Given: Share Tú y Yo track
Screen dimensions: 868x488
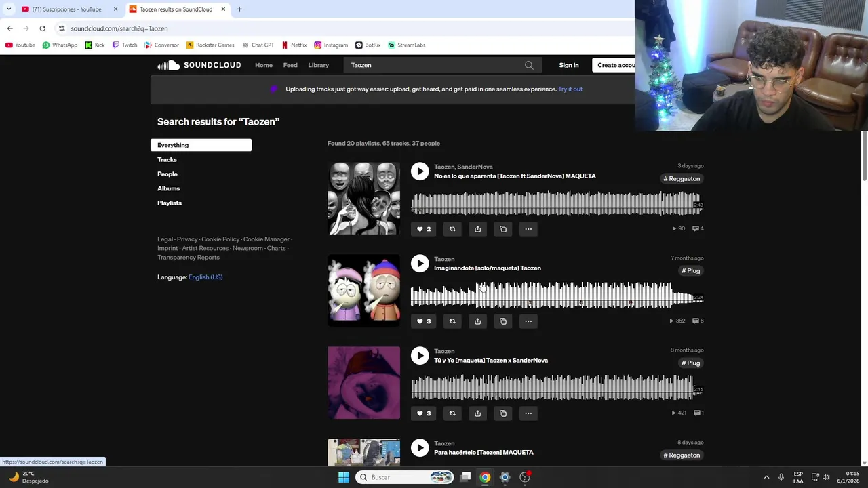Looking at the screenshot, I should pos(477,413).
